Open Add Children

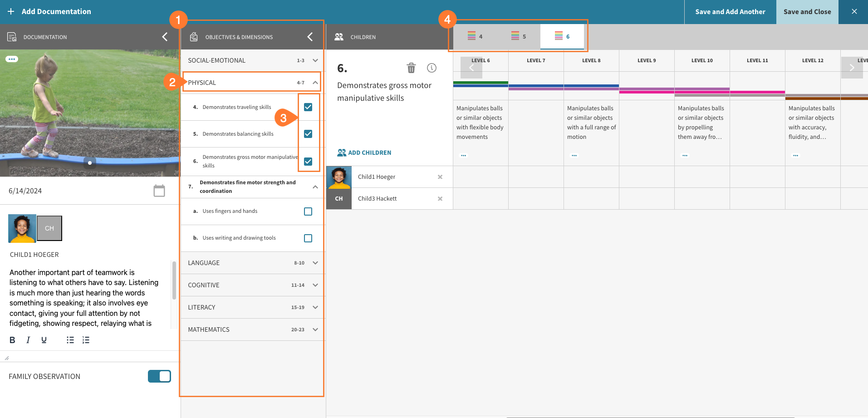pyautogui.click(x=363, y=152)
